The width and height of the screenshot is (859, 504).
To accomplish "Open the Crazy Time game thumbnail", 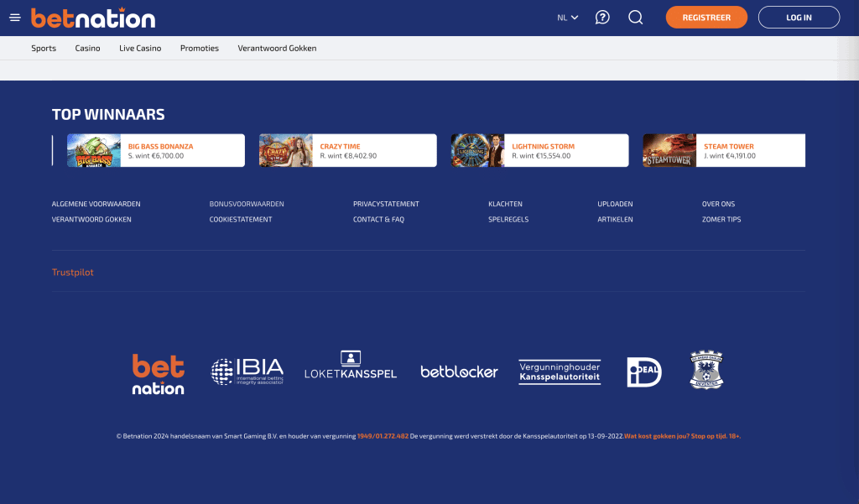I will click(286, 150).
